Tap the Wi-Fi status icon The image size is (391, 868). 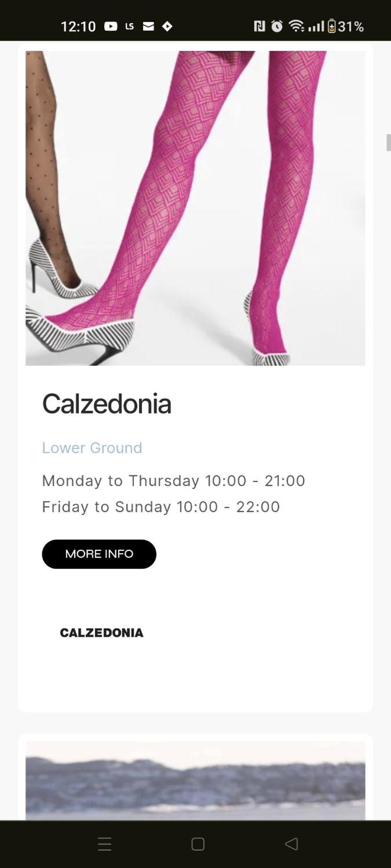point(297,26)
